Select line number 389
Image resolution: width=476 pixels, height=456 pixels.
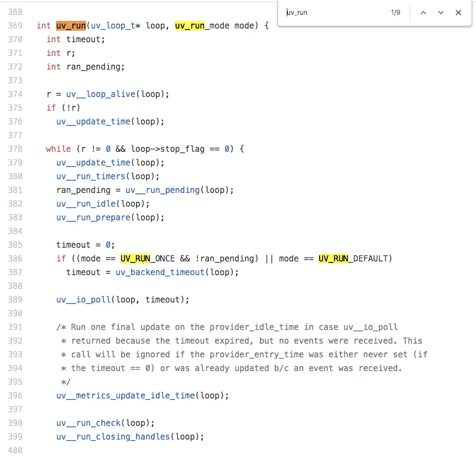click(x=15, y=300)
